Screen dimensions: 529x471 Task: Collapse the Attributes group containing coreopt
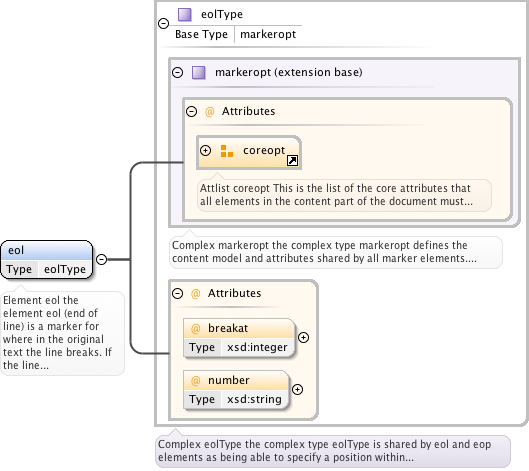coord(192,111)
